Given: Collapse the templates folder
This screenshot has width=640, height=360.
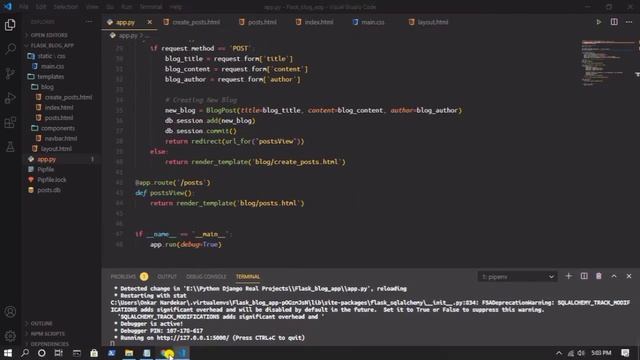Looking at the screenshot, I should pos(50,76).
